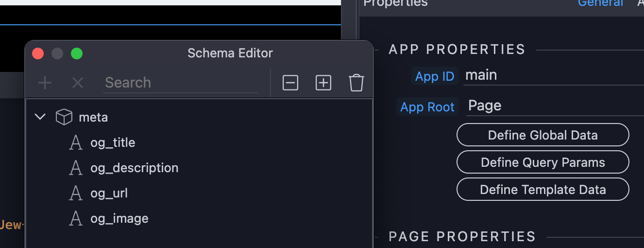Select the og_description field

coord(134,168)
